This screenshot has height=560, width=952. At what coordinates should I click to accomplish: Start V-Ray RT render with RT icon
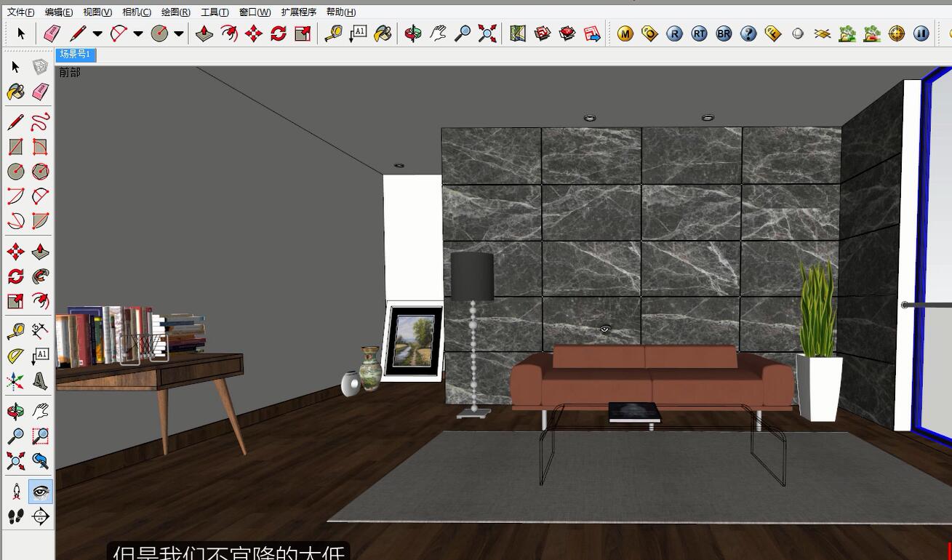(699, 33)
